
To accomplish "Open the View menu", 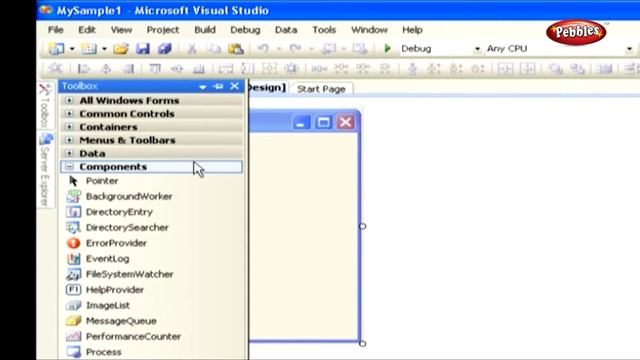I will point(121,30).
